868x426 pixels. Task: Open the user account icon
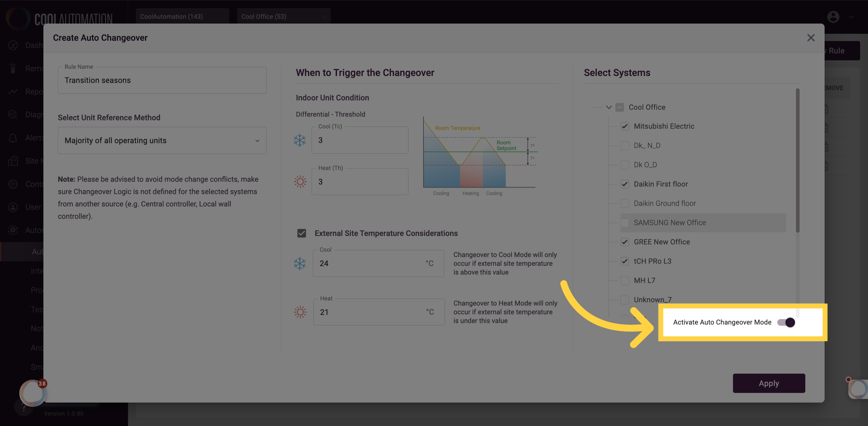[x=833, y=17]
